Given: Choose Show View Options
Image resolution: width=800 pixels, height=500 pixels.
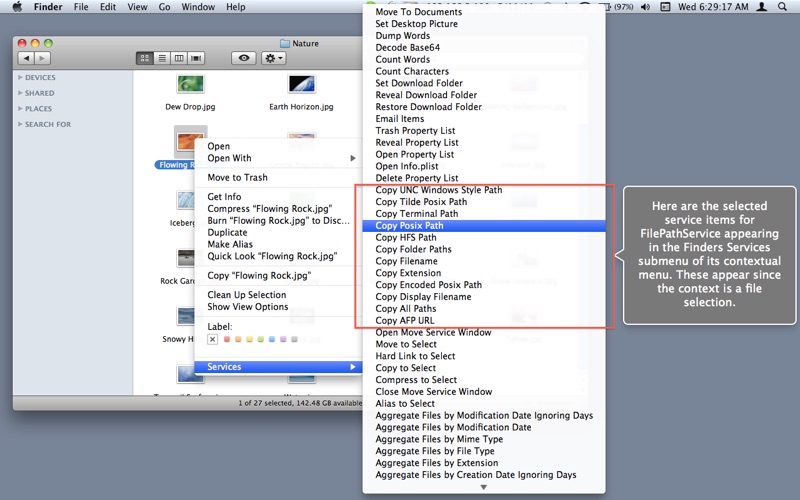Looking at the screenshot, I should (x=278, y=307).
